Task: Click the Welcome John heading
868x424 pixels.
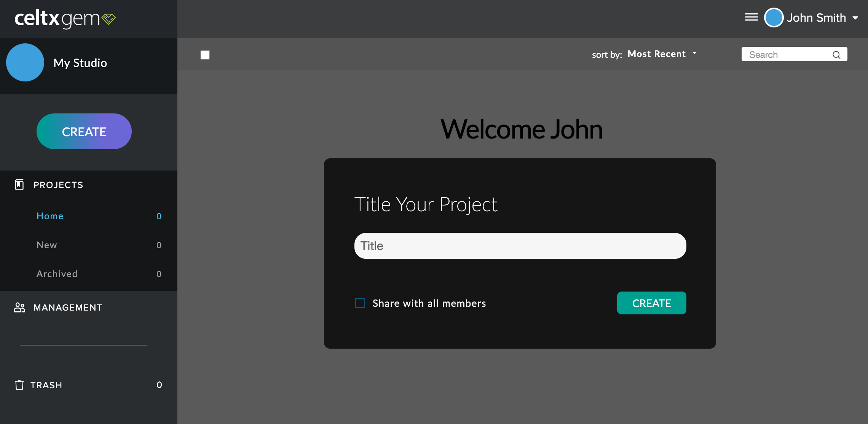Action: (x=522, y=129)
